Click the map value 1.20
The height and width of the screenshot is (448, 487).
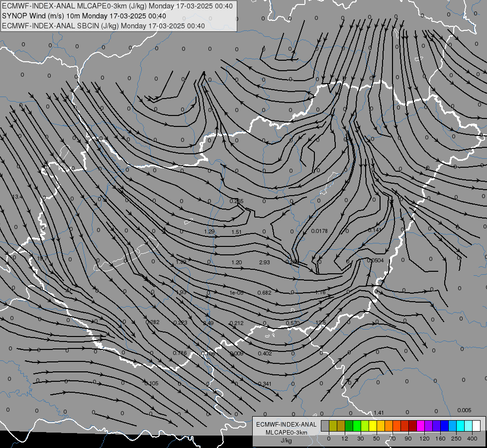[x=236, y=262]
